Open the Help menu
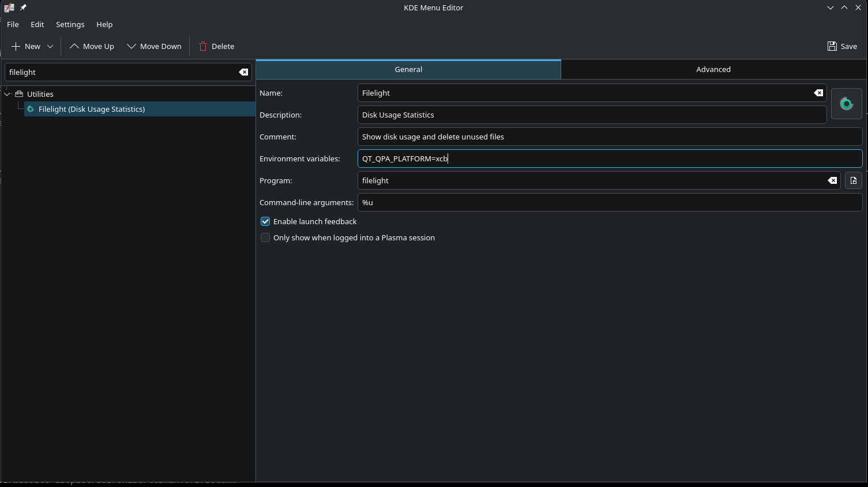This screenshot has height=487, width=868. coord(104,24)
